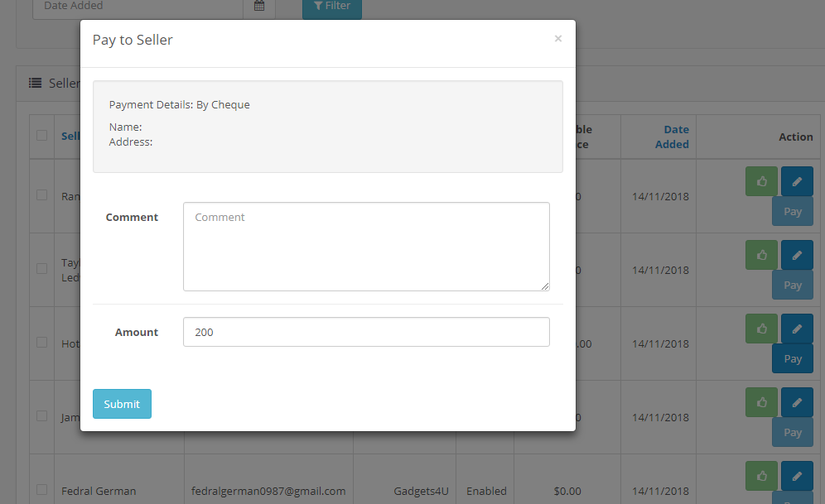Submit the seller payment
Image resolution: width=825 pixels, height=504 pixels.
pos(122,404)
